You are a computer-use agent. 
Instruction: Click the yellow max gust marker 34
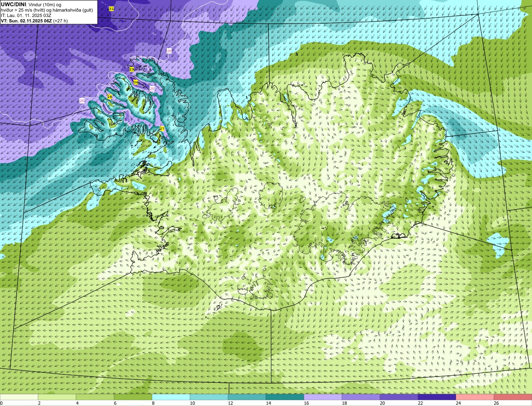(136, 82)
